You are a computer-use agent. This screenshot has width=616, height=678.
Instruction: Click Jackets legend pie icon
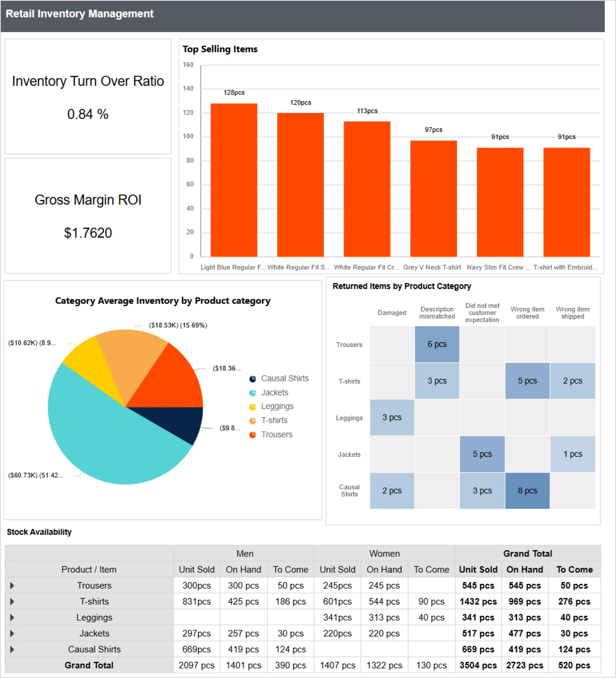252,393
